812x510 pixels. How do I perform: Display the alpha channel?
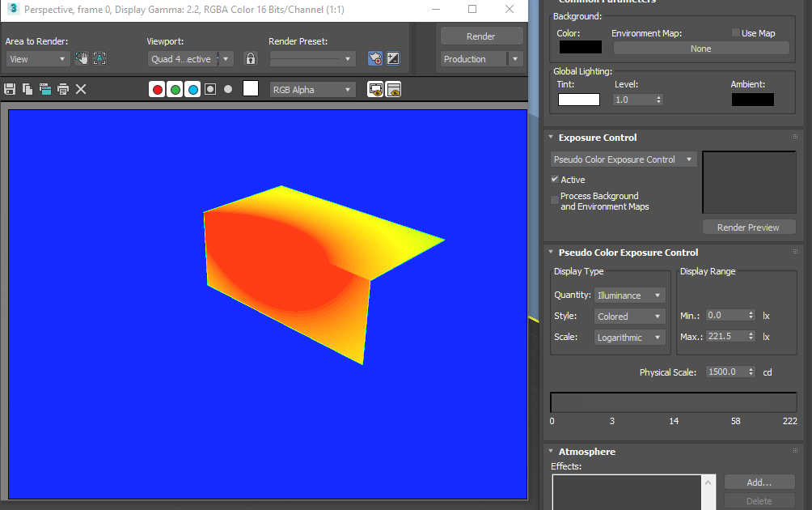pyautogui.click(x=210, y=89)
